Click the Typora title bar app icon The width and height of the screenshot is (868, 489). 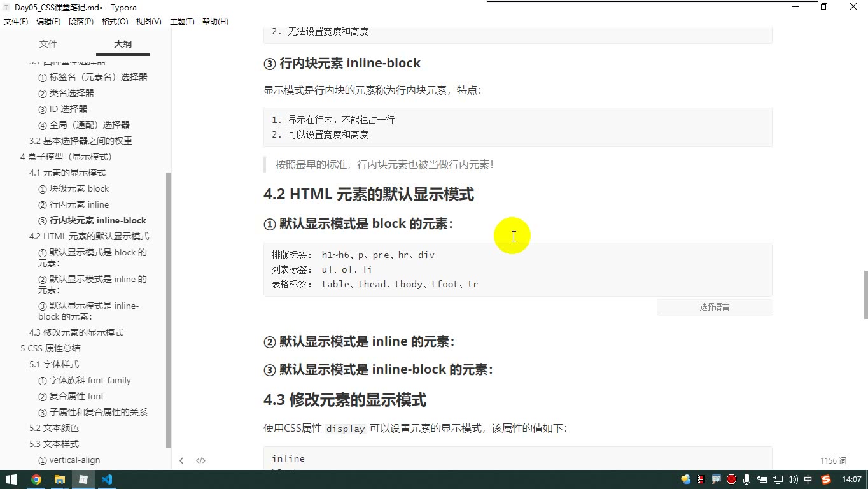(x=6, y=7)
